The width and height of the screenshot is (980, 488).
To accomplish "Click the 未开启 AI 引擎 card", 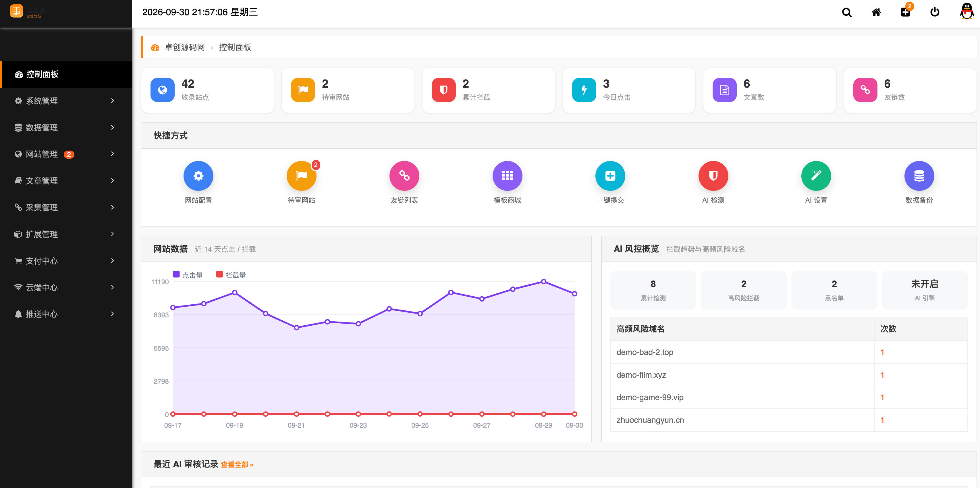I will point(925,290).
